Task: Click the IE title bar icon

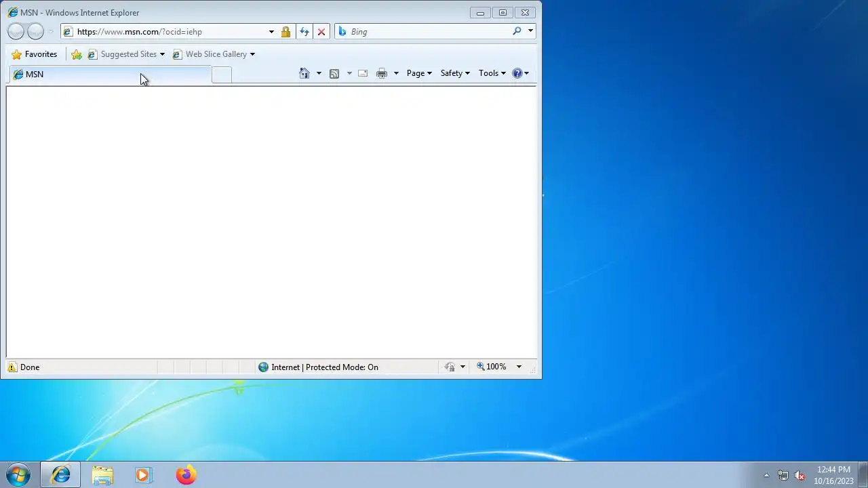Action: [12, 12]
